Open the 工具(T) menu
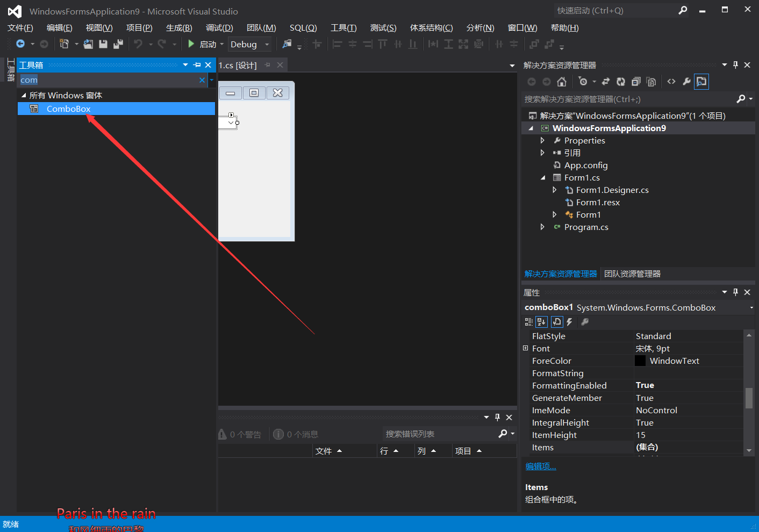 point(343,28)
